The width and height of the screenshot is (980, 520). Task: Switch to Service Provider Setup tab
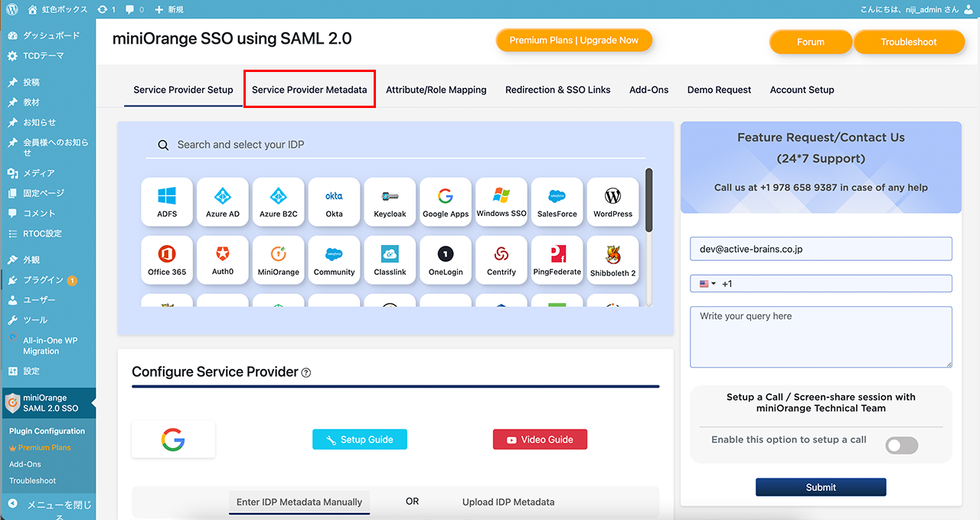(x=183, y=90)
